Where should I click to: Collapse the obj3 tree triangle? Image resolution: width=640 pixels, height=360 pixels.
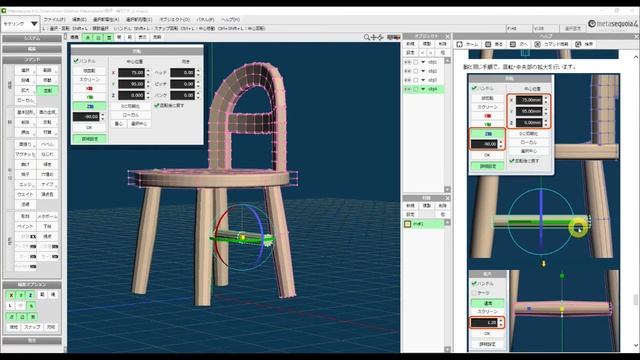423,80
